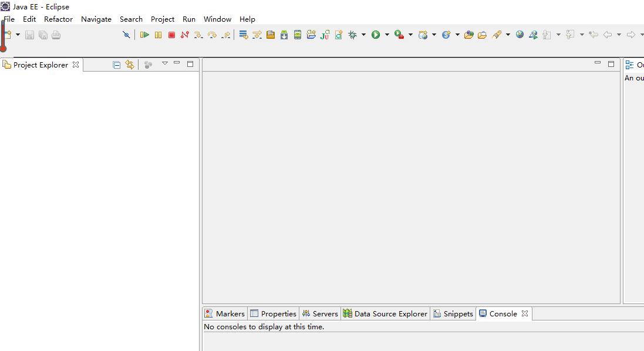644x351 pixels.
Task: Click the Open Web Browser globe icon
Action: (520, 35)
